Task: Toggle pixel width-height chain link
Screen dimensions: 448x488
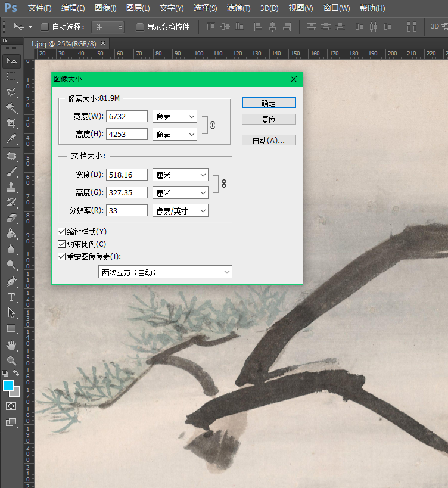Action: pyautogui.click(x=213, y=125)
